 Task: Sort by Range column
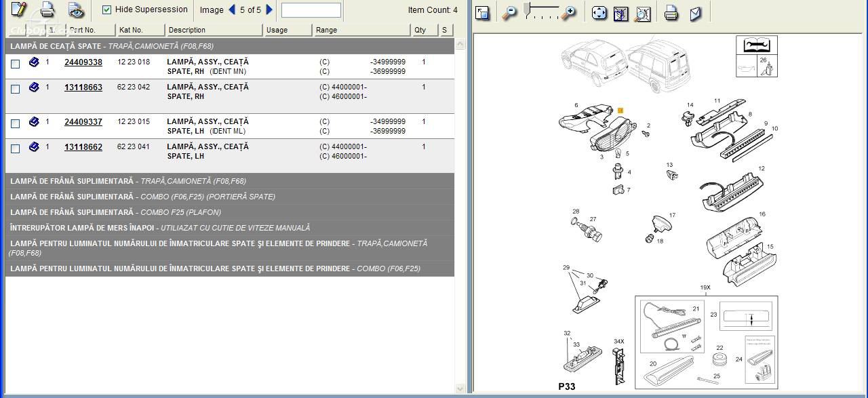tap(362, 30)
